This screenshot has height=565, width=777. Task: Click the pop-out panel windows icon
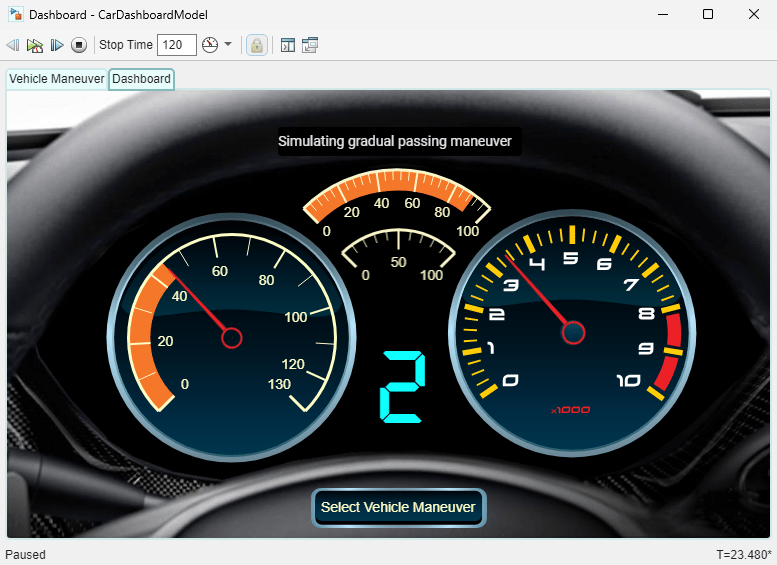click(x=310, y=45)
